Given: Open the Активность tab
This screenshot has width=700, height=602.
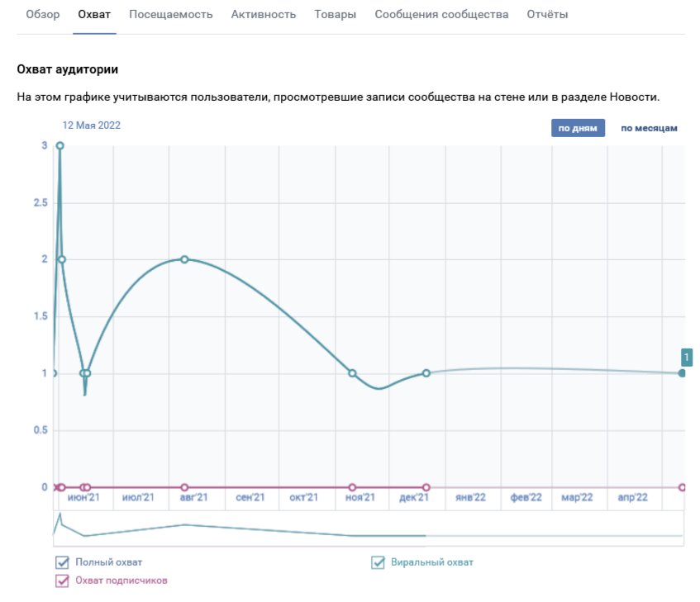Looking at the screenshot, I should (264, 15).
